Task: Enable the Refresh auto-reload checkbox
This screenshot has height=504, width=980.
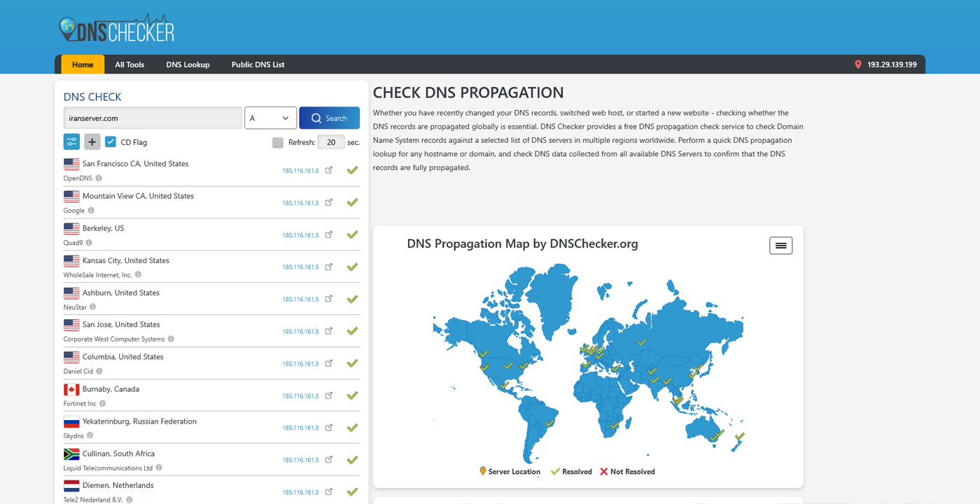Action: click(277, 141)
